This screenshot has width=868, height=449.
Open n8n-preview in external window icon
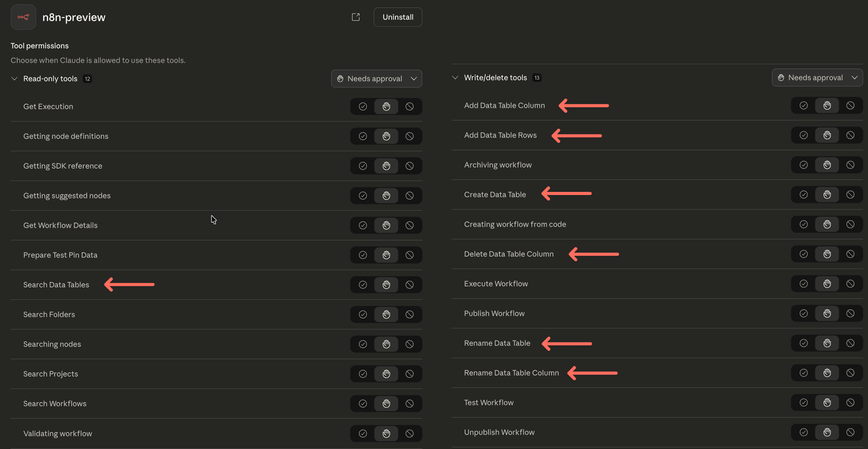click(x=356, y=17)
